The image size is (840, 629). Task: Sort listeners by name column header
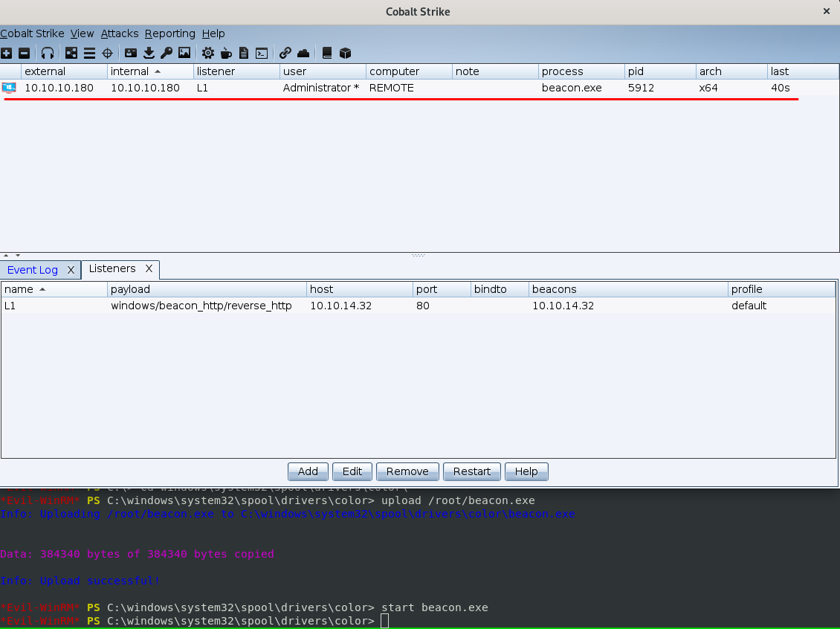click(54, 289)
